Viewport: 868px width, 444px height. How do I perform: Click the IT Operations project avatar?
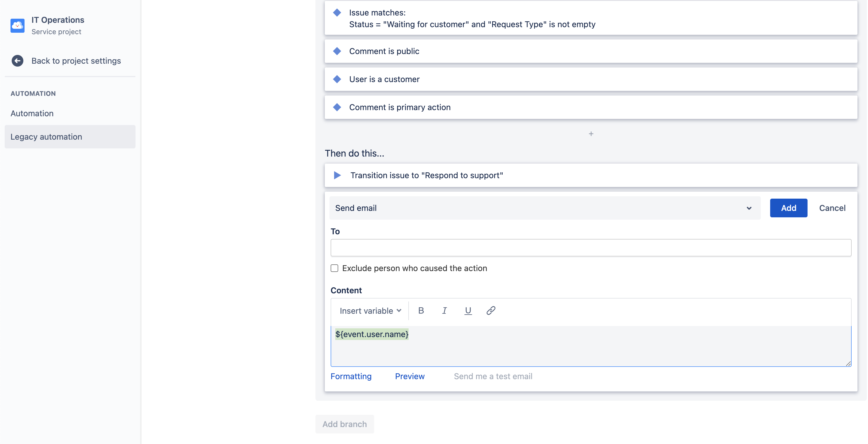pyautogui.click(x=18, y=26)
